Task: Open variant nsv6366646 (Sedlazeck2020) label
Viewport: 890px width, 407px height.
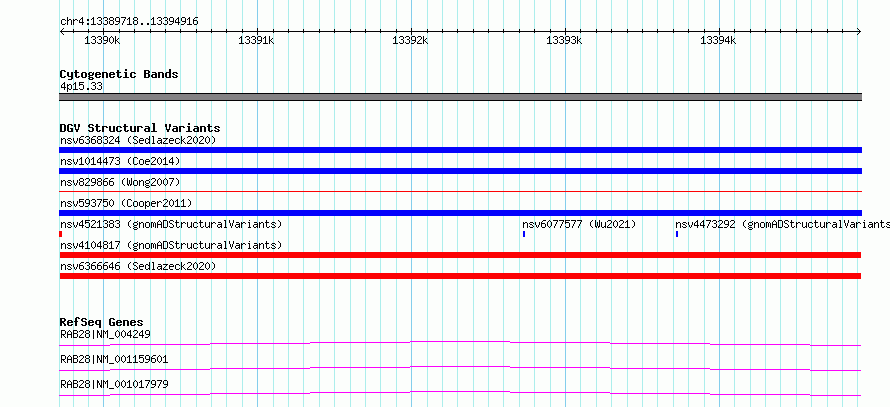Action: pyautogui.click(x=138, y=266)
